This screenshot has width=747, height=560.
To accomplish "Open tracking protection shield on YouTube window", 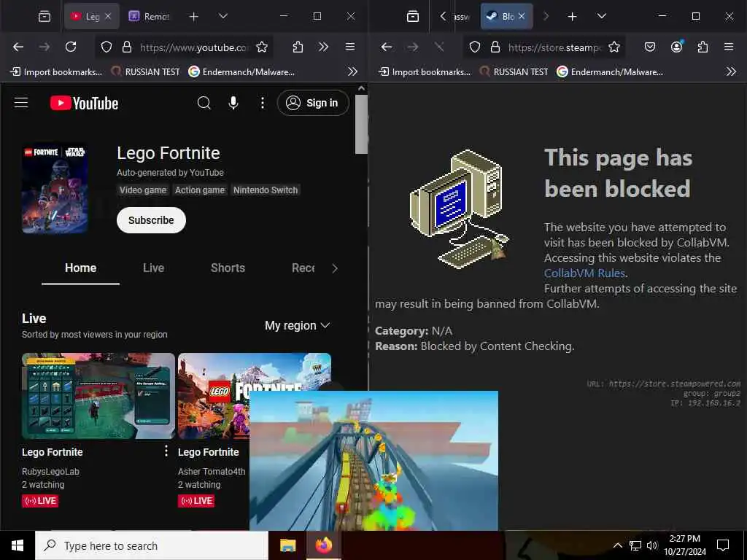I will pyautogui.click(x=107, y=47).
